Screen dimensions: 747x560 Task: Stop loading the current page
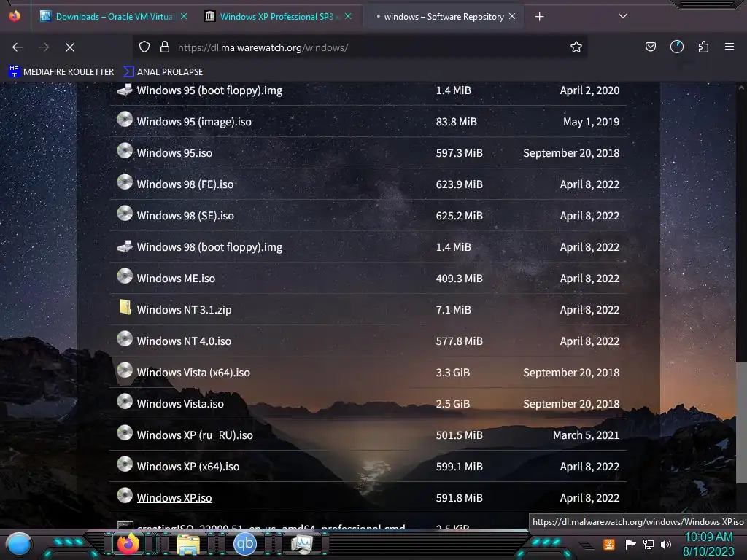70,47
